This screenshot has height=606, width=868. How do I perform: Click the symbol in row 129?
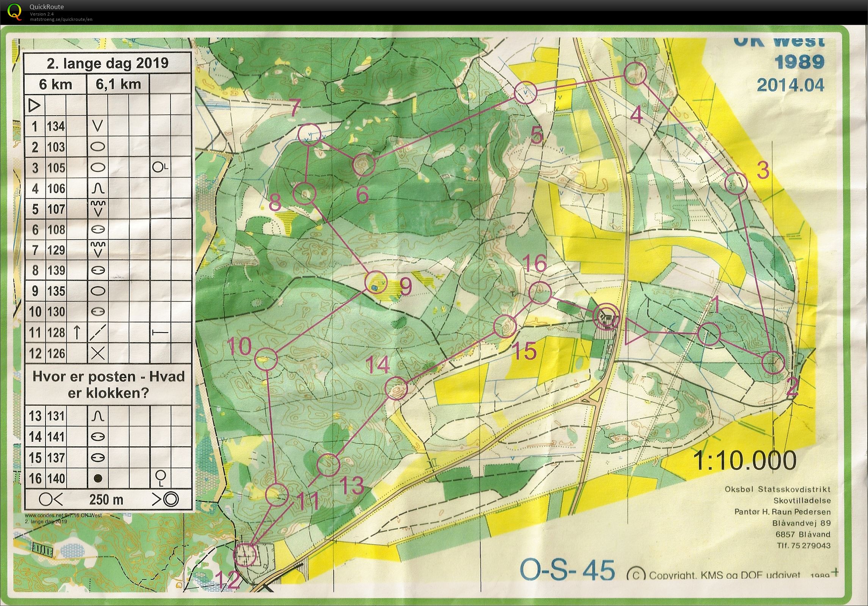98,250
